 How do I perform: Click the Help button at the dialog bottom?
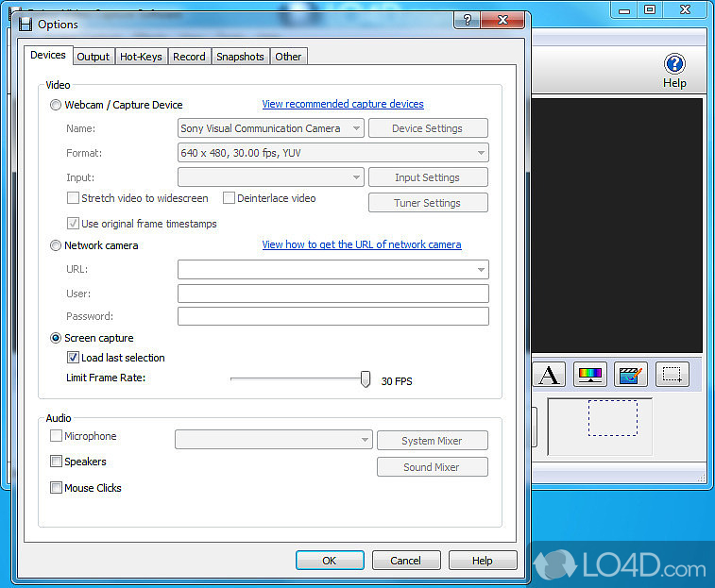click(483, 561)
